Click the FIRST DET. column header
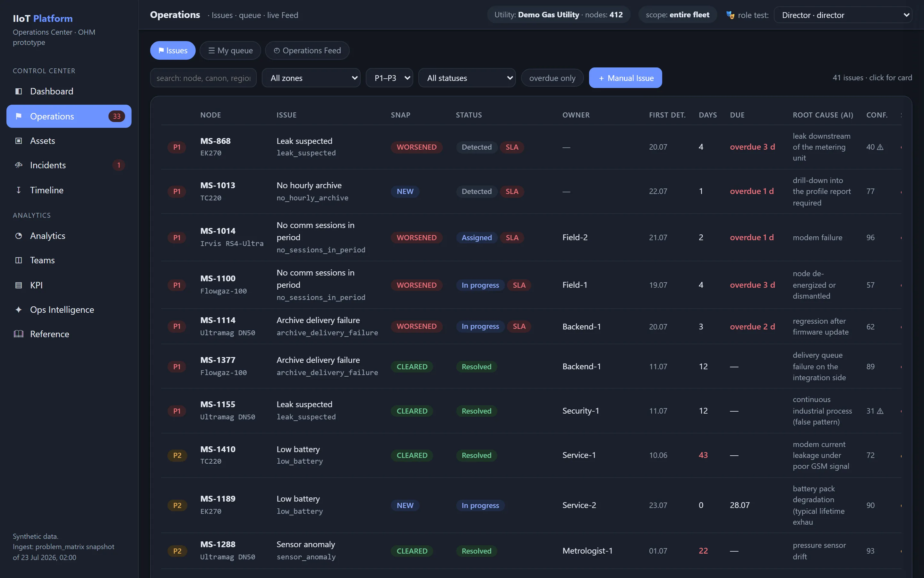 pos(667,115)
